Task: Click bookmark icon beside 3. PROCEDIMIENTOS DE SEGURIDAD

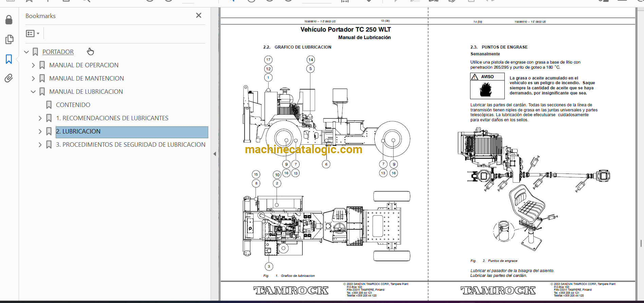Action: [x=49, y=145]
